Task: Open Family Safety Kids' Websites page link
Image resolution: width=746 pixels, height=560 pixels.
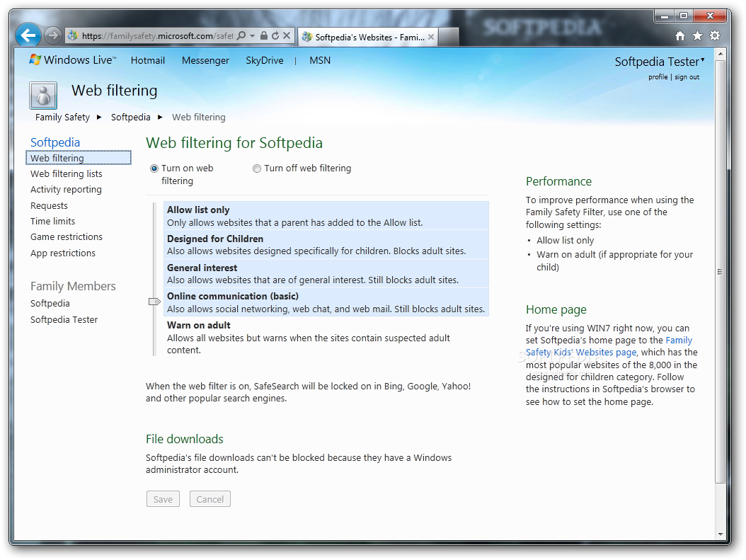Action: (609, 346)
